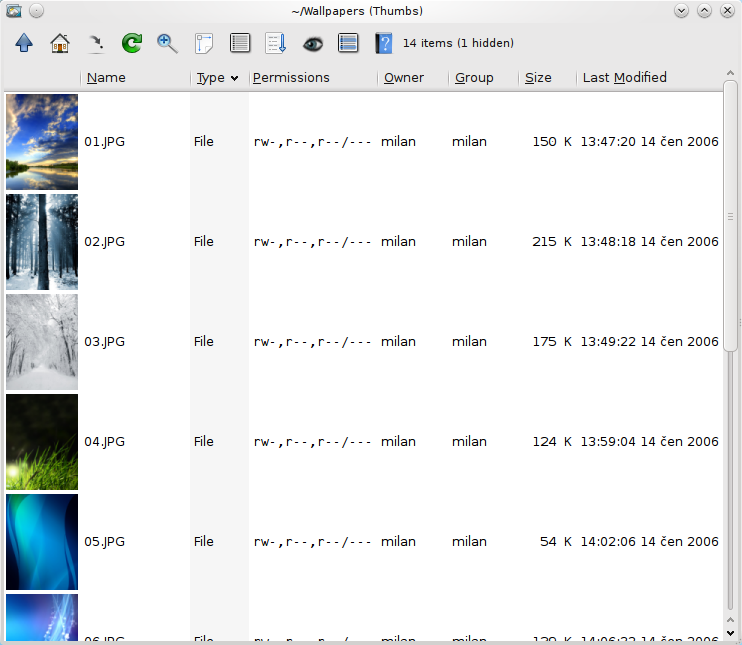Click the 13:49:22 modified date
This screenshot has height=645, width=742.
pos(649,341)
